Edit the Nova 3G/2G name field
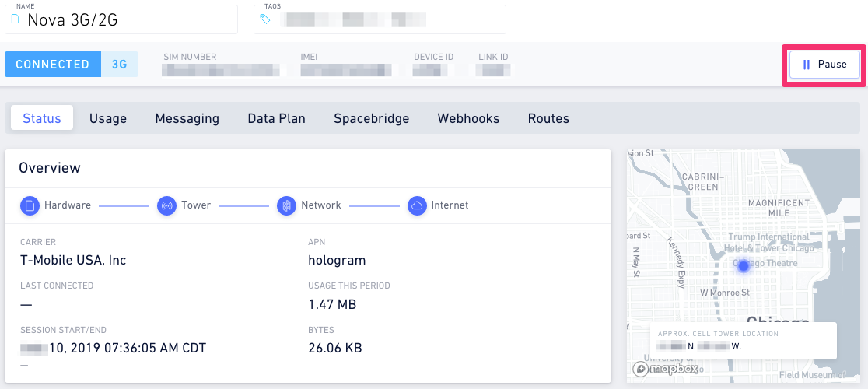Screen dimensions: 868x389 pos(121,19)
